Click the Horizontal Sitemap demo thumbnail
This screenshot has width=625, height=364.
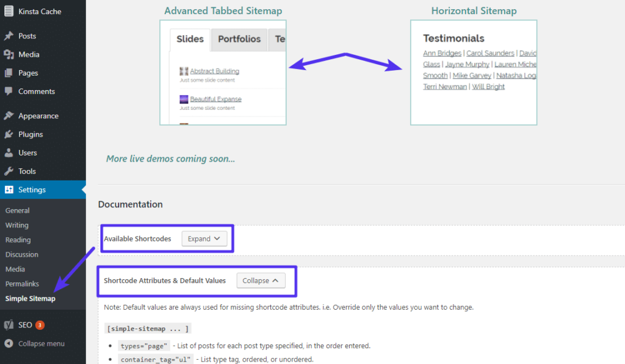pos(474,73)
